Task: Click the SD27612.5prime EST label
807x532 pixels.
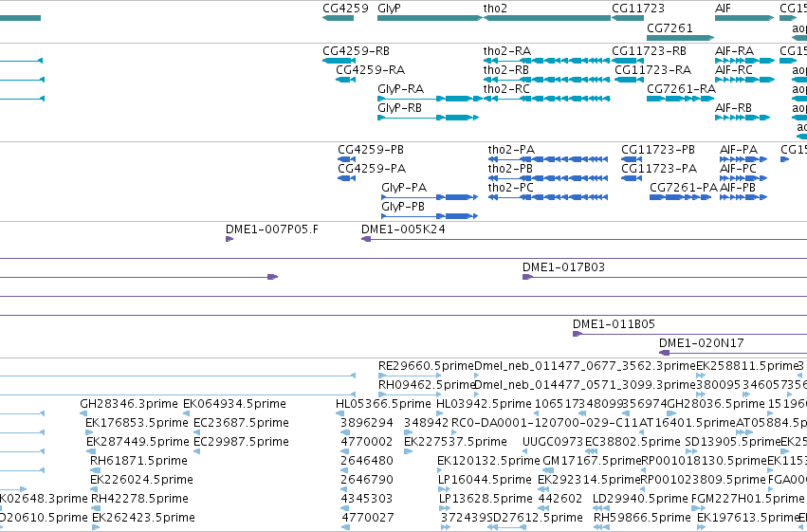Action: (x=535, y=518)
